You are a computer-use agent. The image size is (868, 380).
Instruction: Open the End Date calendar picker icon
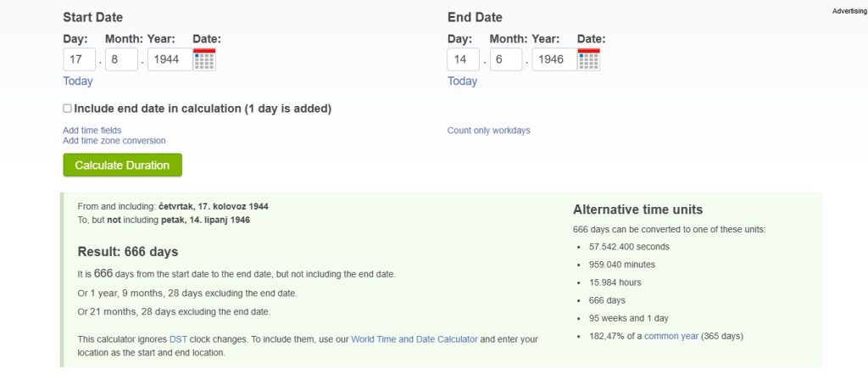588,59
